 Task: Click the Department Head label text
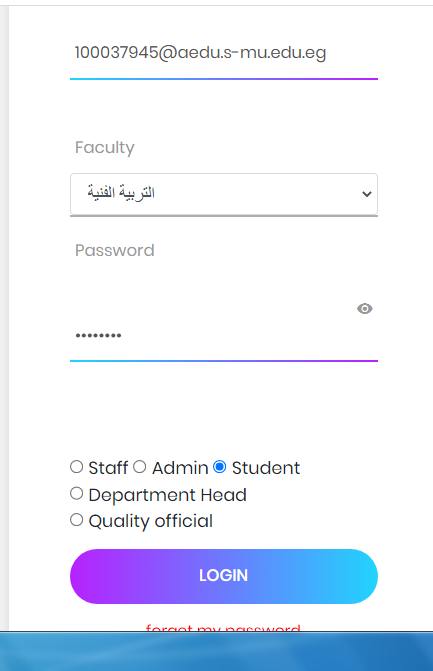[167, 495]
